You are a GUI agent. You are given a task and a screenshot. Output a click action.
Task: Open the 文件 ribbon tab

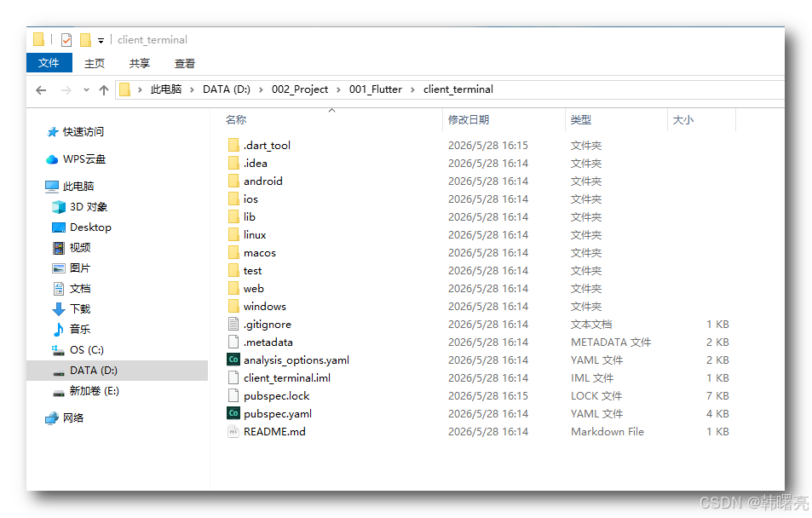point(49,63)
